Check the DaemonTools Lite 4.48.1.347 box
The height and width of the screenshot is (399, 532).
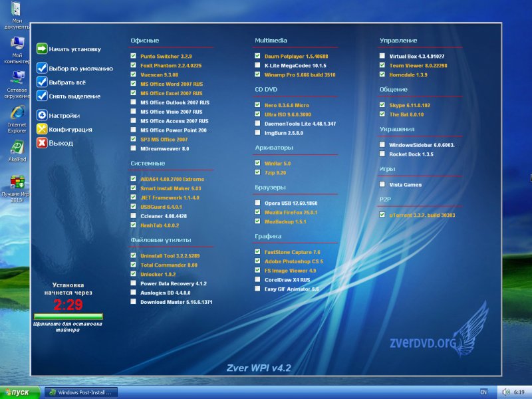257,124
